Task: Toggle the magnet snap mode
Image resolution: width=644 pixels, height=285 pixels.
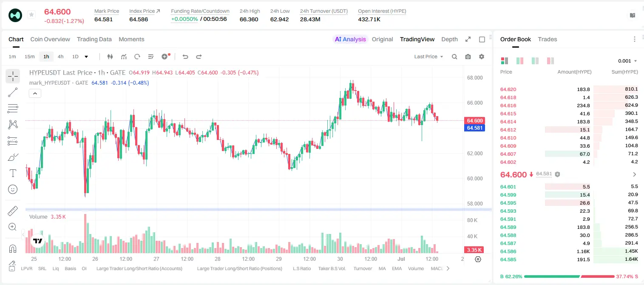Action: tap(13, 248)
